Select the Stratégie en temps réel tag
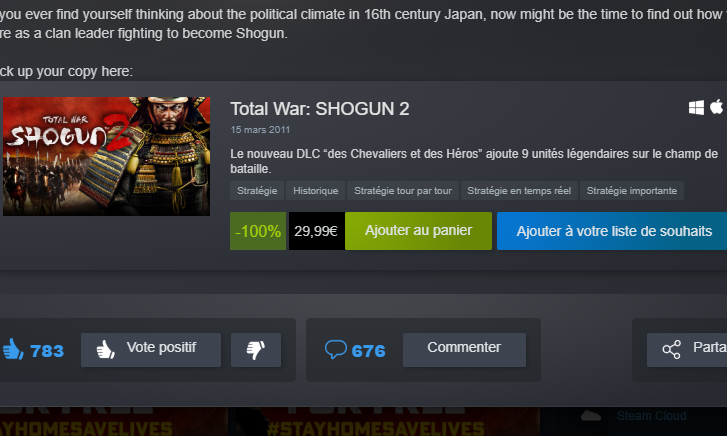The height and width of the screenshot is (436, 727). click(x=519, y=191)
